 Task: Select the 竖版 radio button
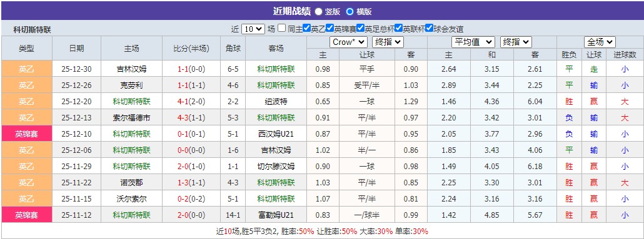(x=319, y=11)
